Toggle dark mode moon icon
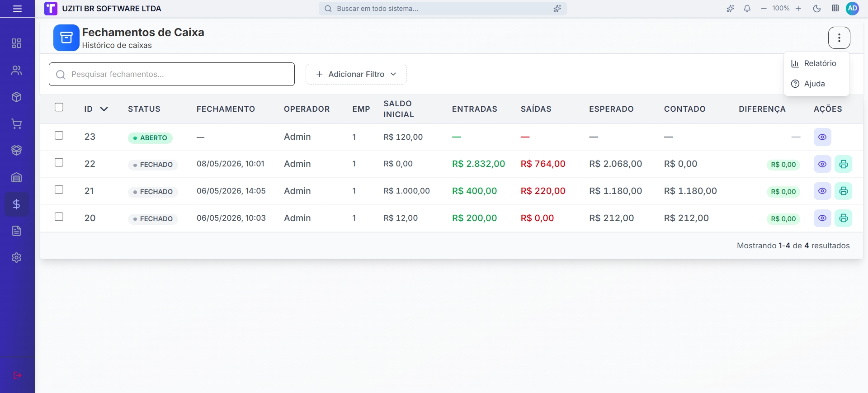This screenshot has height=393, width=868. pyautogui.click(x=817, y=9)
